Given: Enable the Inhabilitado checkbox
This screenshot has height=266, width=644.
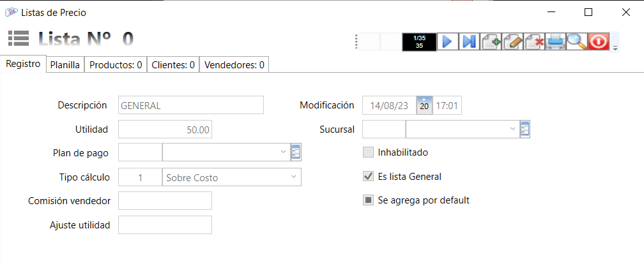Looking at the screenshot, I should (x=368, y=152).
